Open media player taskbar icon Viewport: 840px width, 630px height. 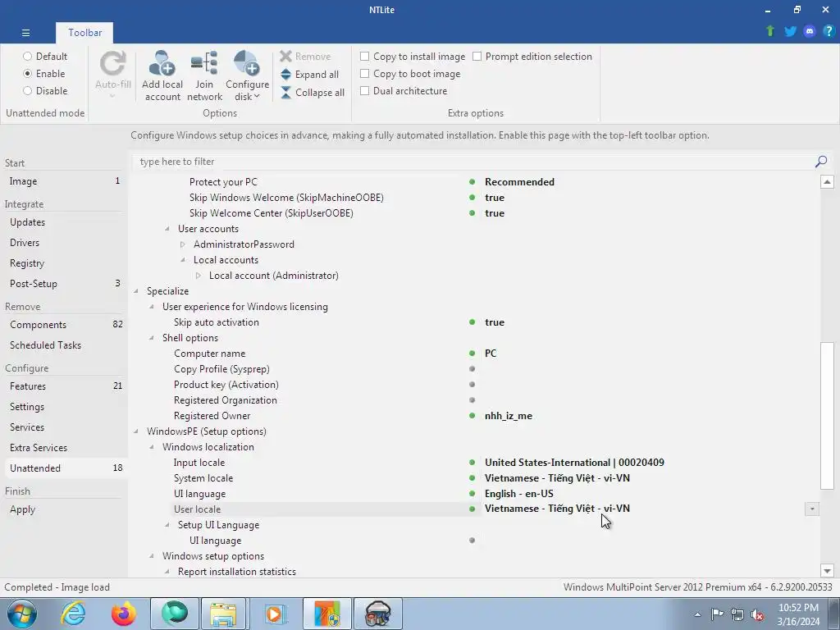(276, 614)
